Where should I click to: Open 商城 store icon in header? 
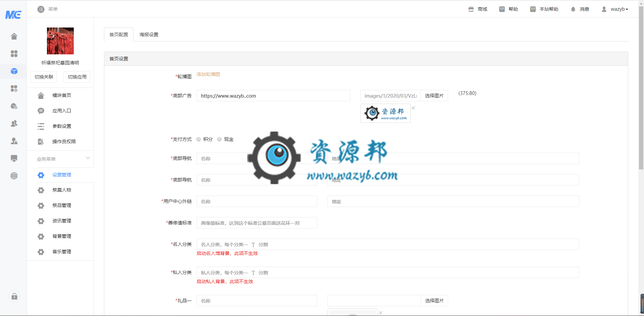pos(471,9)
